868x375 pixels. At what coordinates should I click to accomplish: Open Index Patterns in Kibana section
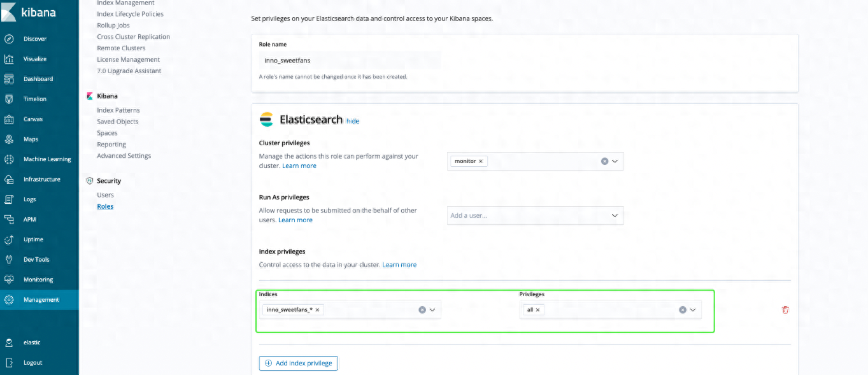click(118, 110)
